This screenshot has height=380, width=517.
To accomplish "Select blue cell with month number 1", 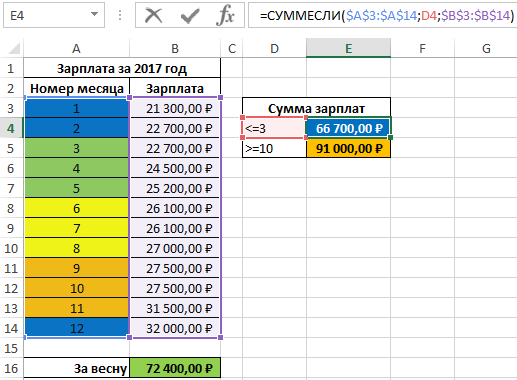I will click(x=77, y=108).
